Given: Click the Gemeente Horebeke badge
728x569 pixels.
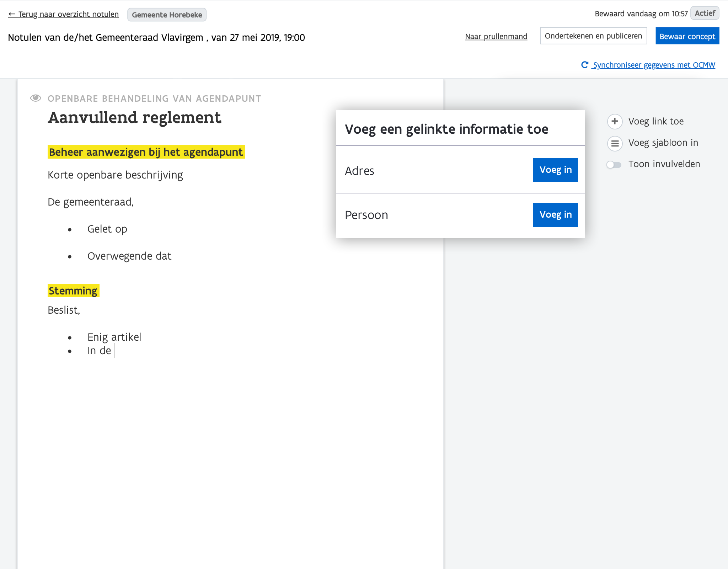Looking at the screenshot, I should pyautogui.click(x=167, y=15).
